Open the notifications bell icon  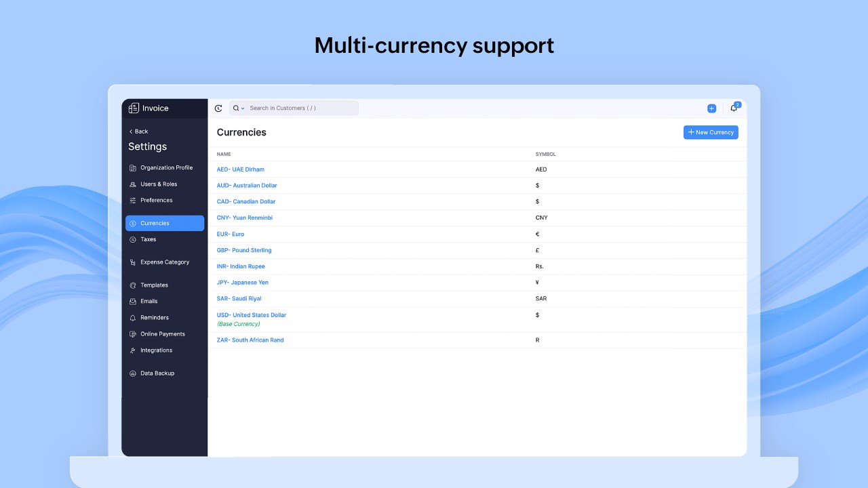click(x=734, y=108)
